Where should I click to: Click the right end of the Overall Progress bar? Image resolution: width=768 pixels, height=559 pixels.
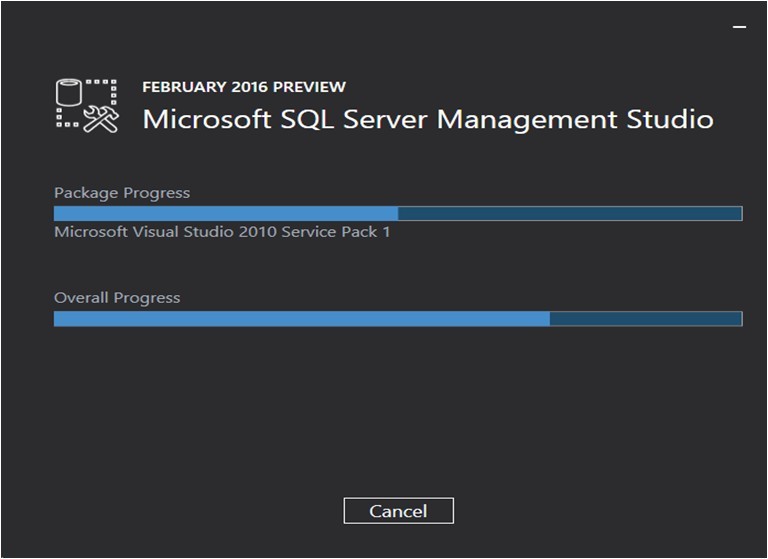(x=739, y=318)
